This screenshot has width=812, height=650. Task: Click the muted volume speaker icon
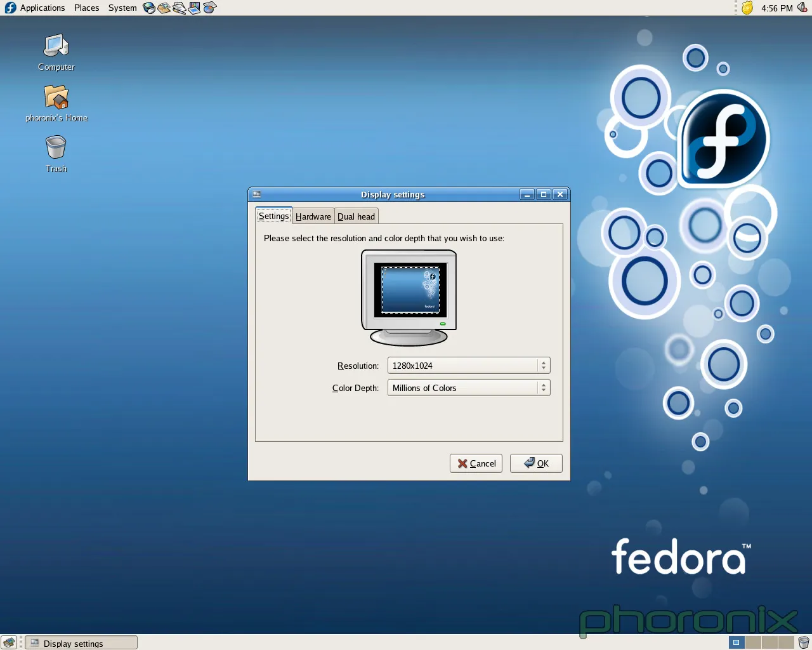(802, 8)
